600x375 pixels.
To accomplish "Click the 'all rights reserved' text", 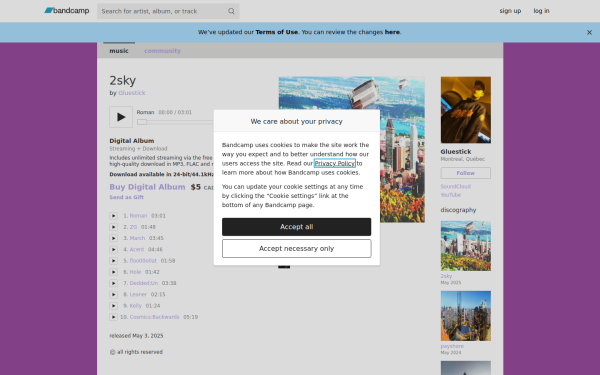I will pos(140,352).
